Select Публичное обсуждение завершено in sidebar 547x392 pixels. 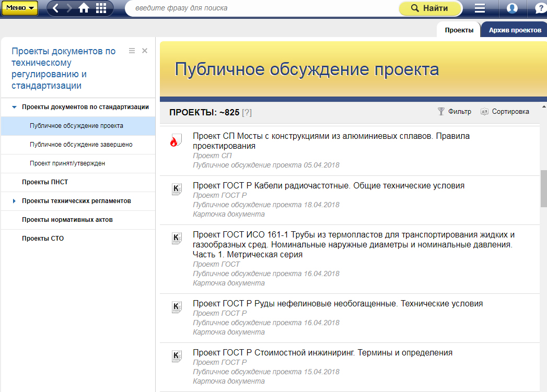tap(81, 145)
